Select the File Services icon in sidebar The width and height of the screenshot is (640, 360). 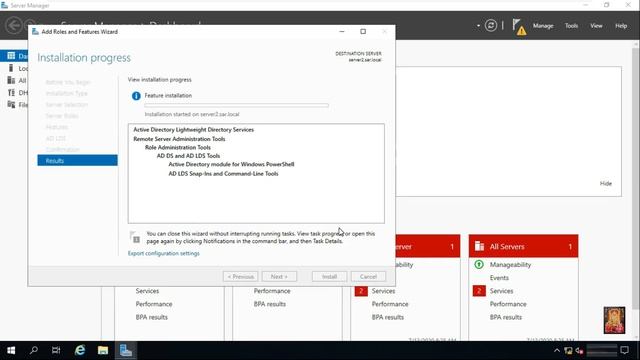pyautogui.click(x=11, y=105)
